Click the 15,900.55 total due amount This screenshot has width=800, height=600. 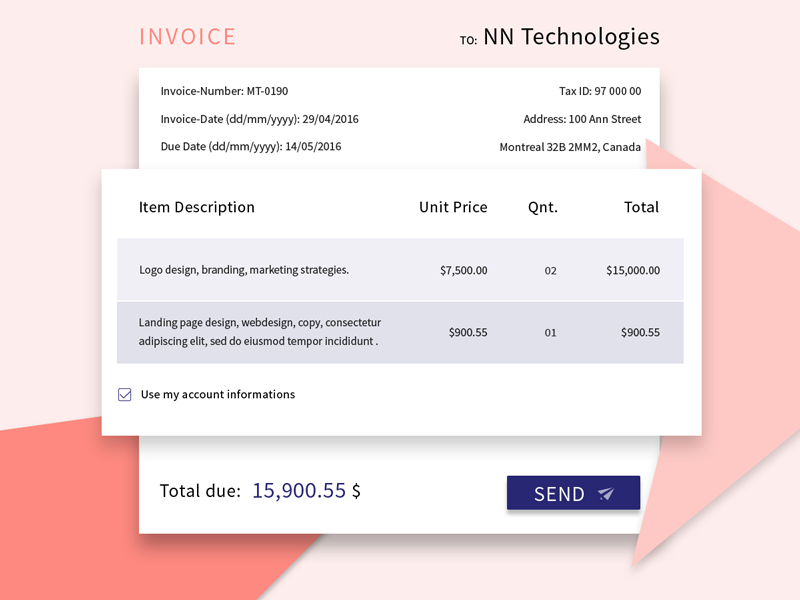299,491
